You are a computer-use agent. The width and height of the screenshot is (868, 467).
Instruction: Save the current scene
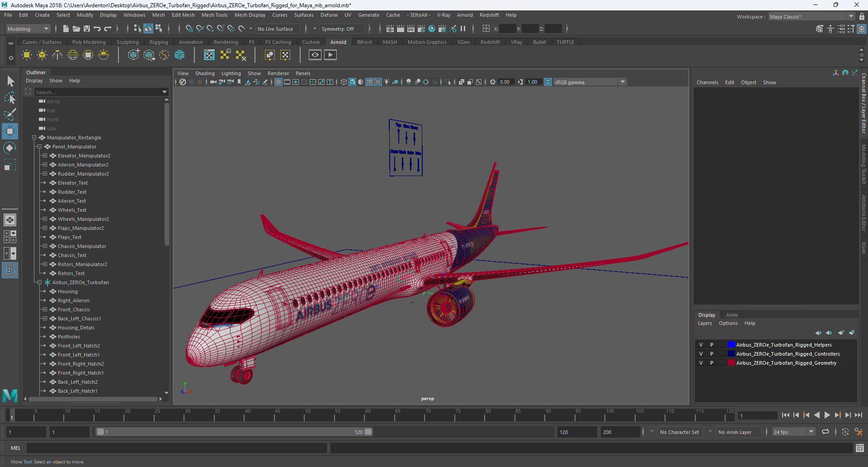[87, 29]
